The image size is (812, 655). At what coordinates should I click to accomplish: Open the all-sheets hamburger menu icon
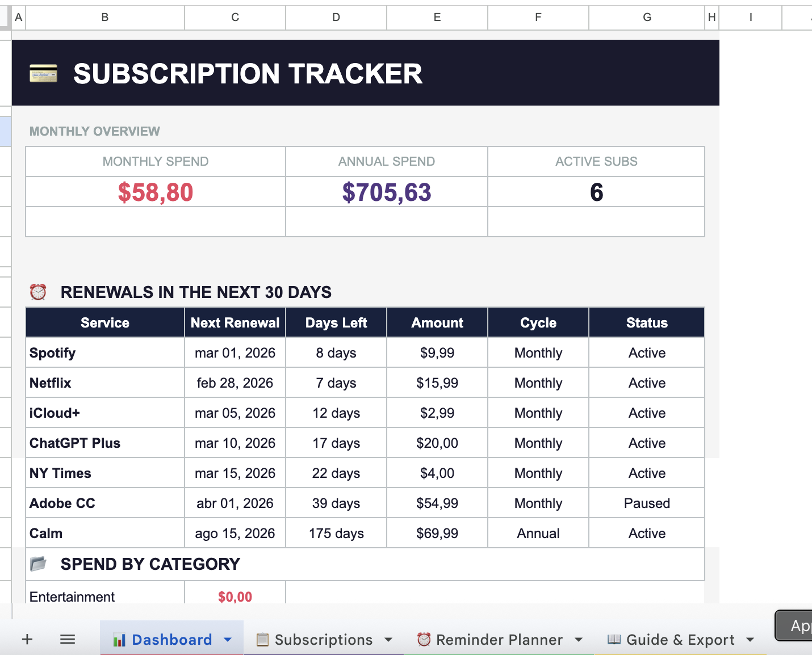tap(67, 639)
